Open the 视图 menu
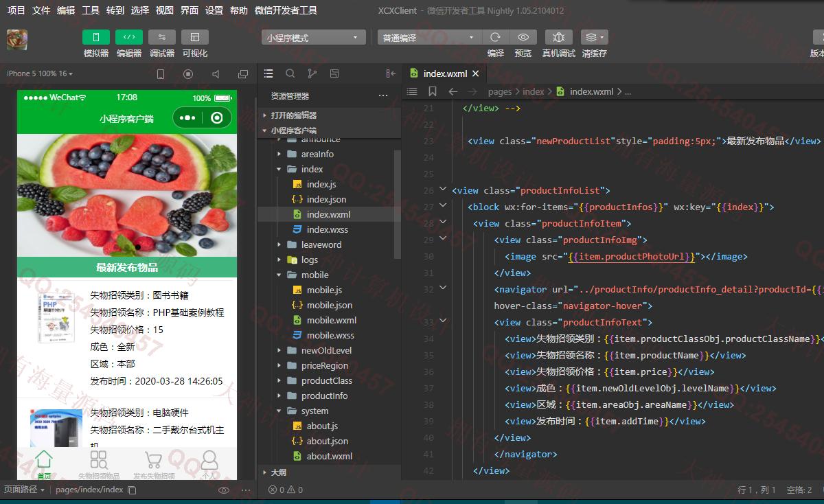Screen dimensions: 824x504 coord(165,10)
